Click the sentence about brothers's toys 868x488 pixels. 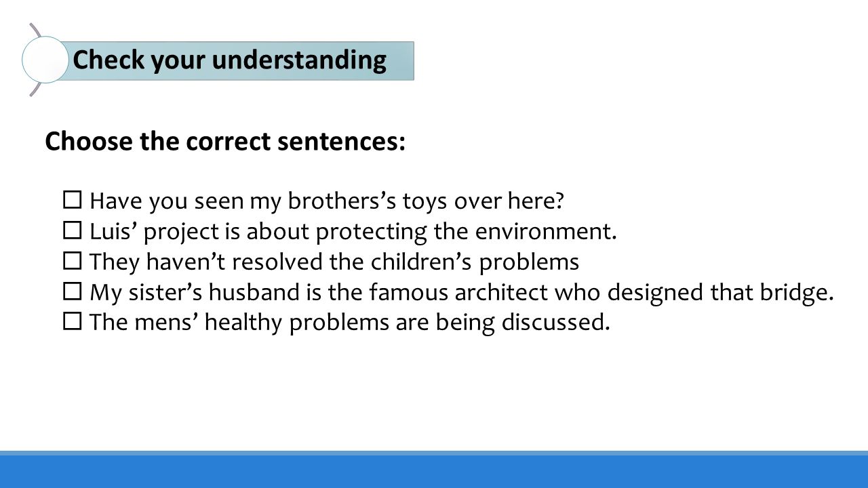[x=327, y=201]
